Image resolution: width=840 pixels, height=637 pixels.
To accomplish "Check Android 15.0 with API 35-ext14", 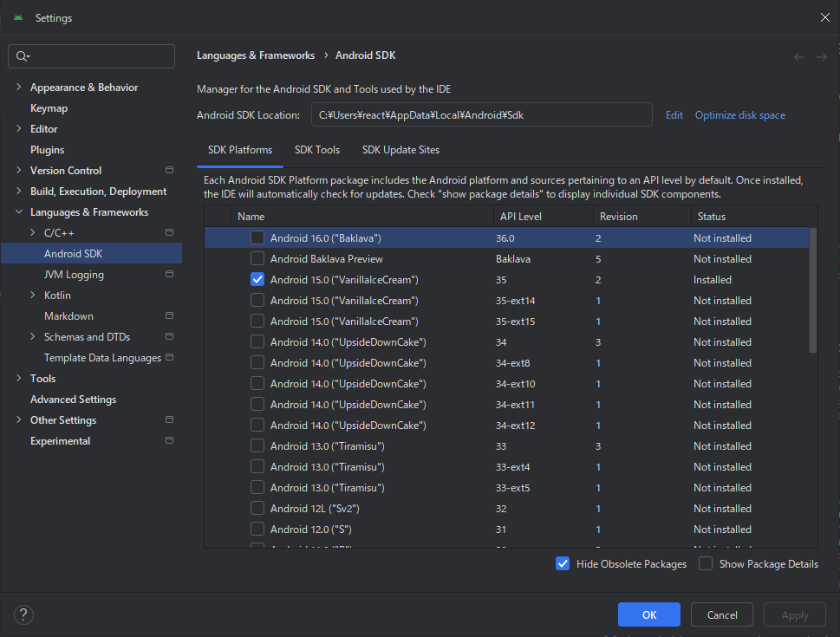I will [x=257, y=301].
